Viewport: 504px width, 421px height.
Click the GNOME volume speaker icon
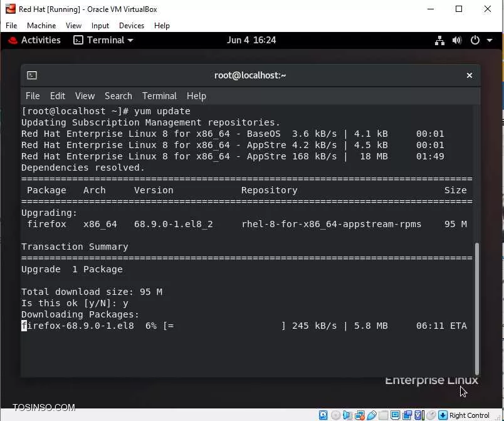(x=457, y=40)
